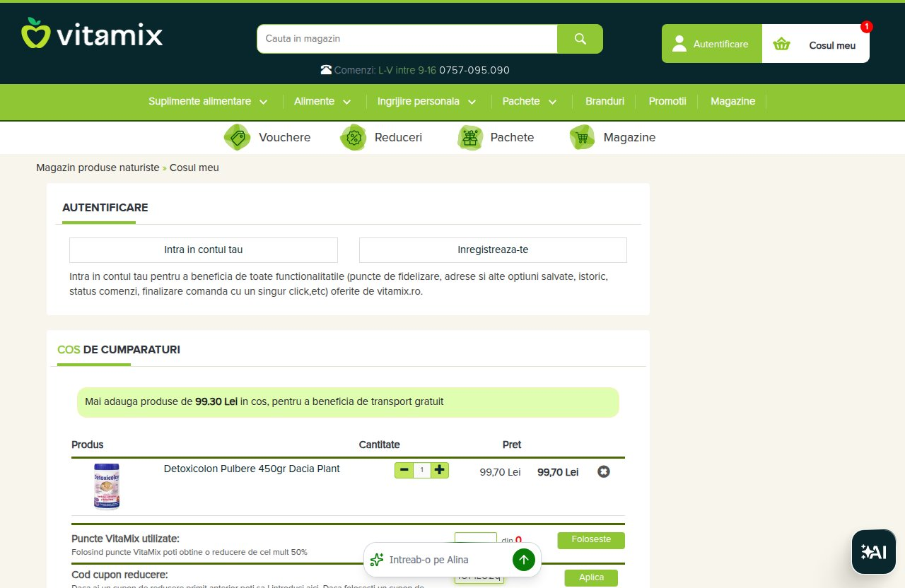This screenshot has width=905, height=588.
Task: Click the Aplica coupon button
Action: pyautogui.click(x=591, y=577)
